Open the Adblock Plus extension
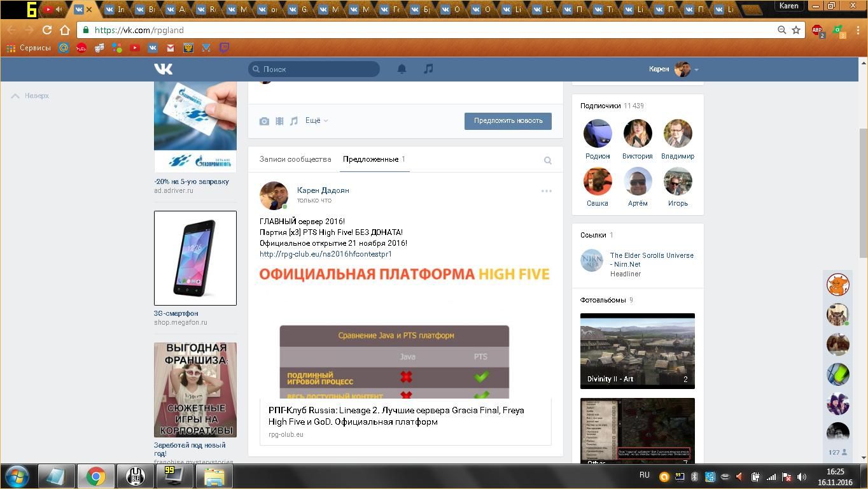This screenshot has height=489, width=868. [818, 31]
